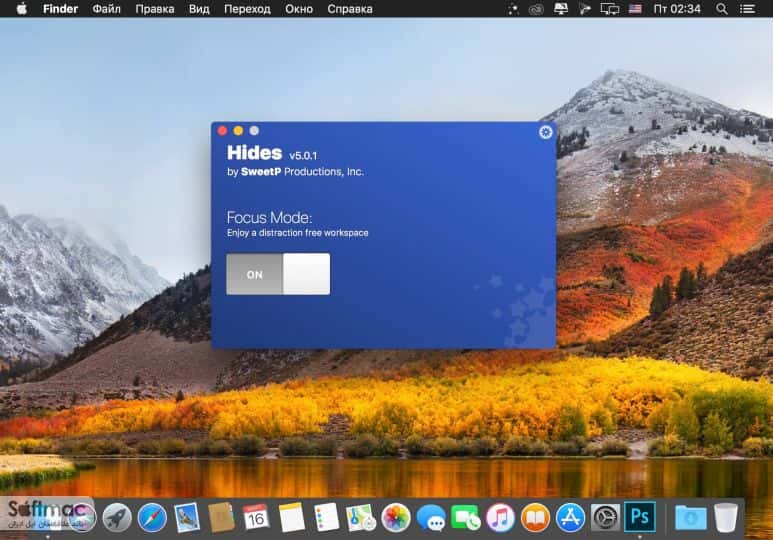The height and width of the screenshot is (540, 773).
Task: Open the Файл menu
Action: [106, 9]
